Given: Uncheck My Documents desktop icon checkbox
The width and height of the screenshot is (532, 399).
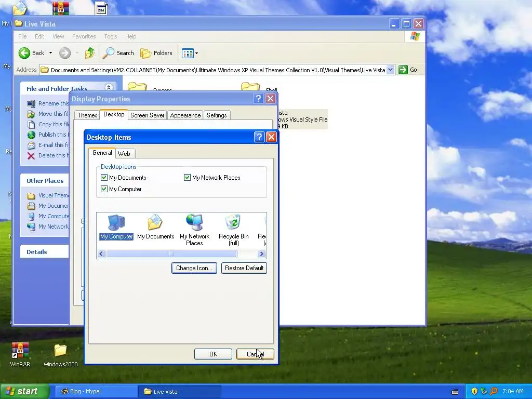Looking at the screenshot, I should click(104, 178).
